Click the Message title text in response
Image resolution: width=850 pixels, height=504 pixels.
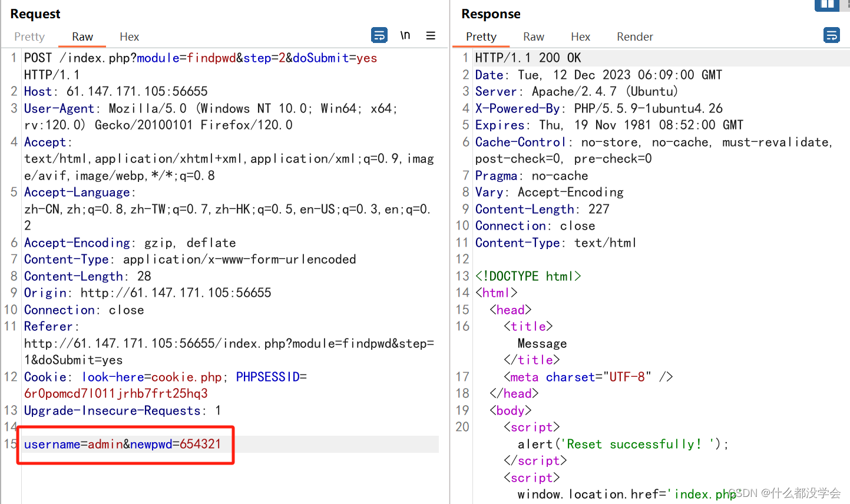(x=542, y=343)
